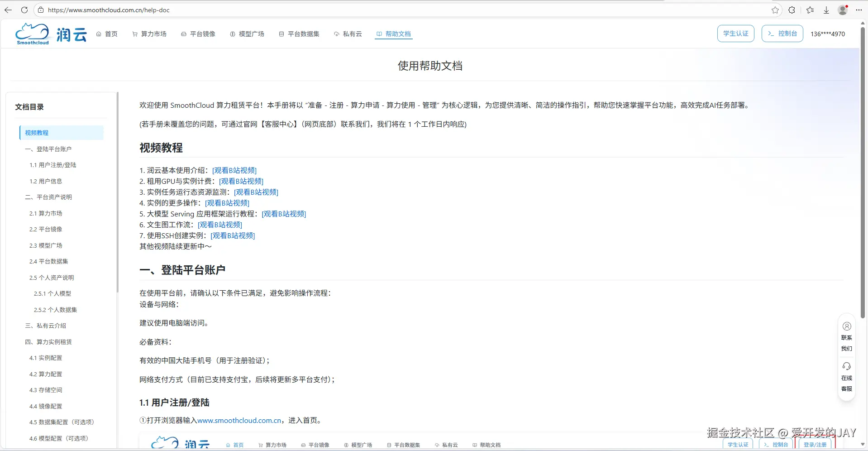Open 2.3 模型广场 in the directory

pyautogui.click(x=46, y=245)
